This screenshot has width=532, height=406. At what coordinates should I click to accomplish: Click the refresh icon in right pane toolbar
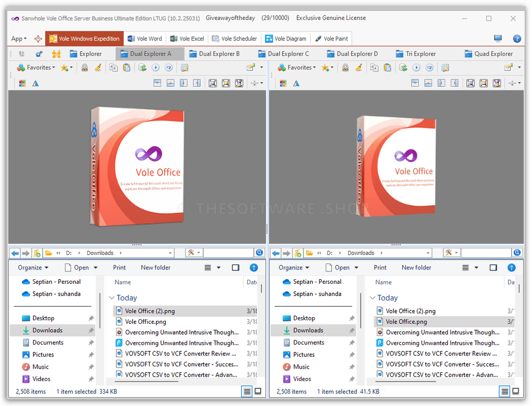(403, 68)
